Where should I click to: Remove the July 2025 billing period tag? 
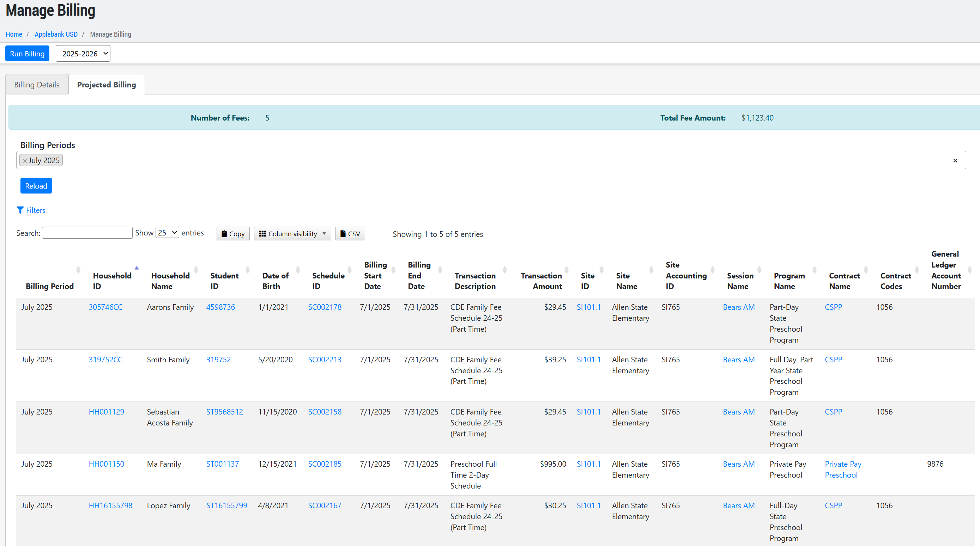click(25, 161)
